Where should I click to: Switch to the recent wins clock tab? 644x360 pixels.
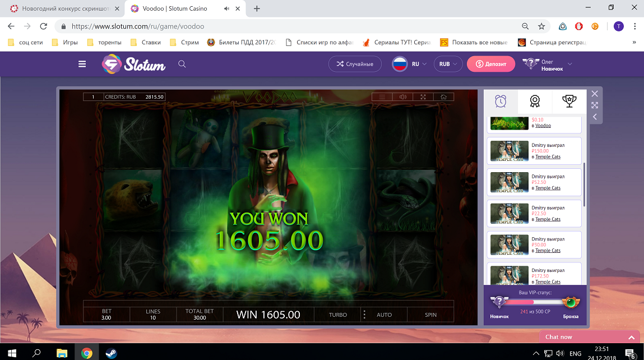point(501,101)
